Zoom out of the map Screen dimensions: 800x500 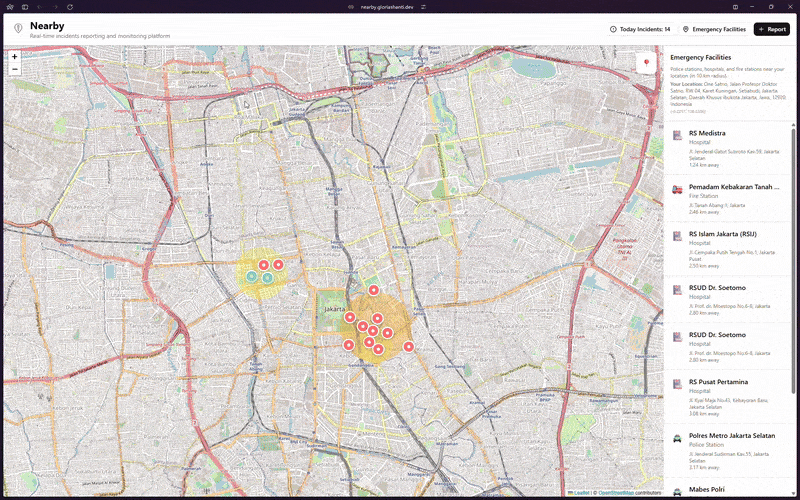coord(14,69)
